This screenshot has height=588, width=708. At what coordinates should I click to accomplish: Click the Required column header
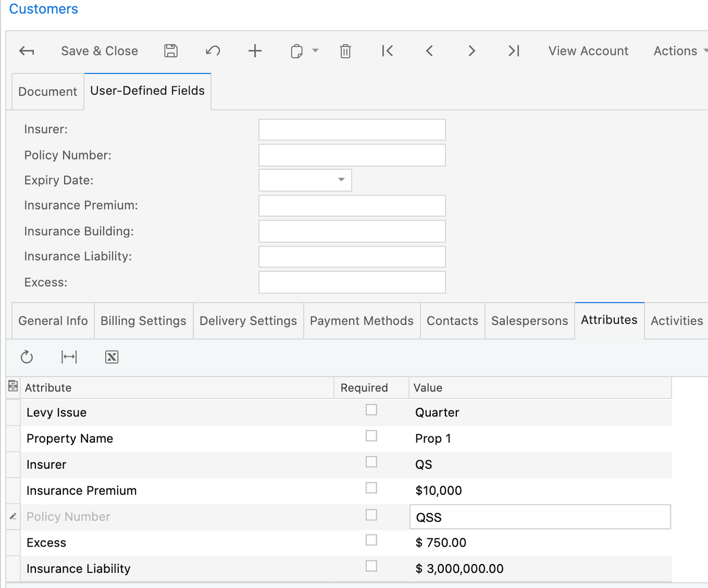click(x=371, y=388)
